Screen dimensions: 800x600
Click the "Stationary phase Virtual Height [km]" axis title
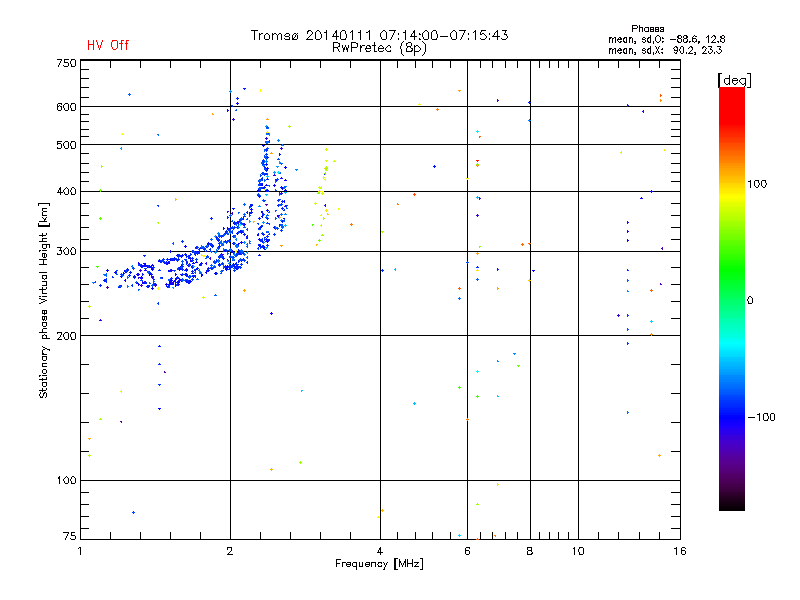[44, 300]
